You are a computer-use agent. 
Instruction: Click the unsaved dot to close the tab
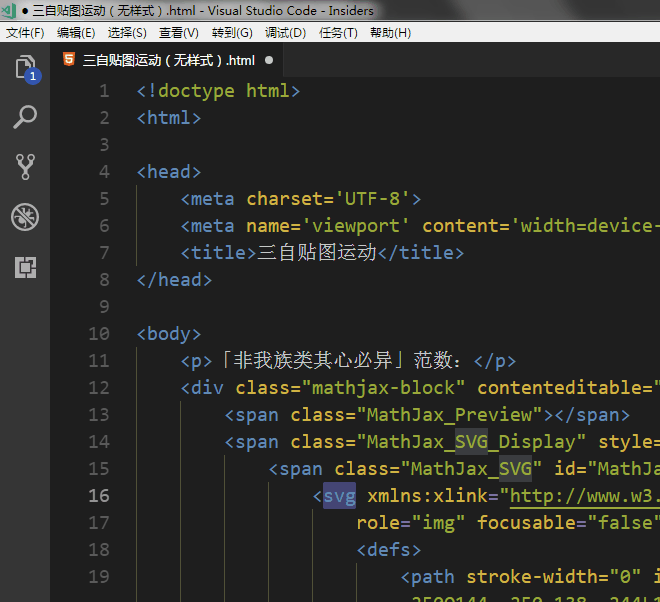(x=269, y=60)
